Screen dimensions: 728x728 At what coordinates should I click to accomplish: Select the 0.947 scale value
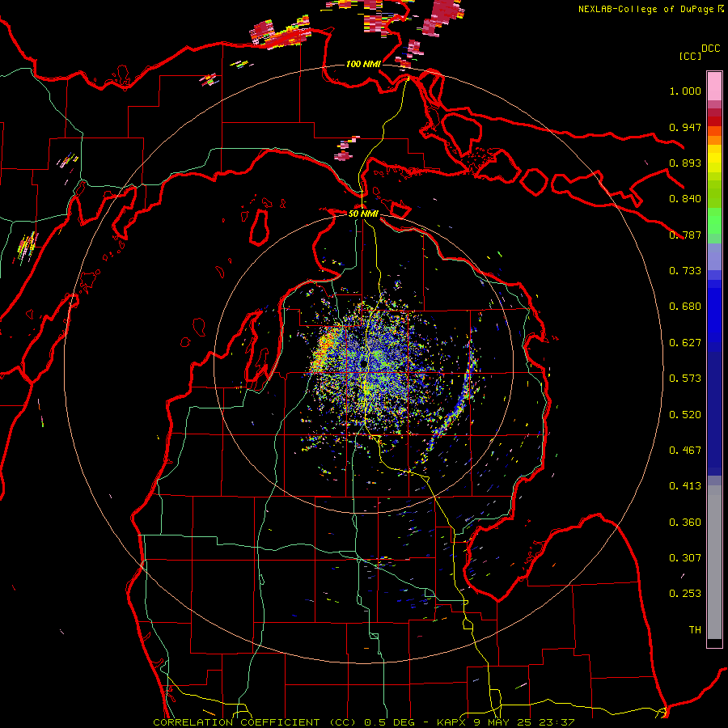685,127
